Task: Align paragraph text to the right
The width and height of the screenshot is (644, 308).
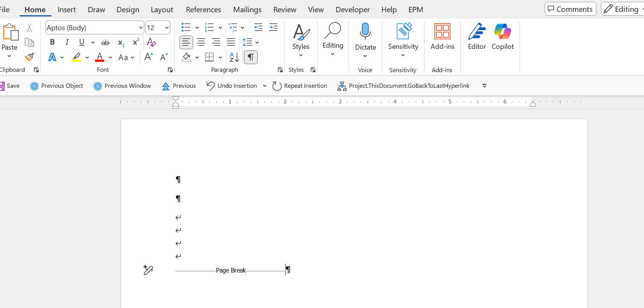Action: click(x=216, y=42)
